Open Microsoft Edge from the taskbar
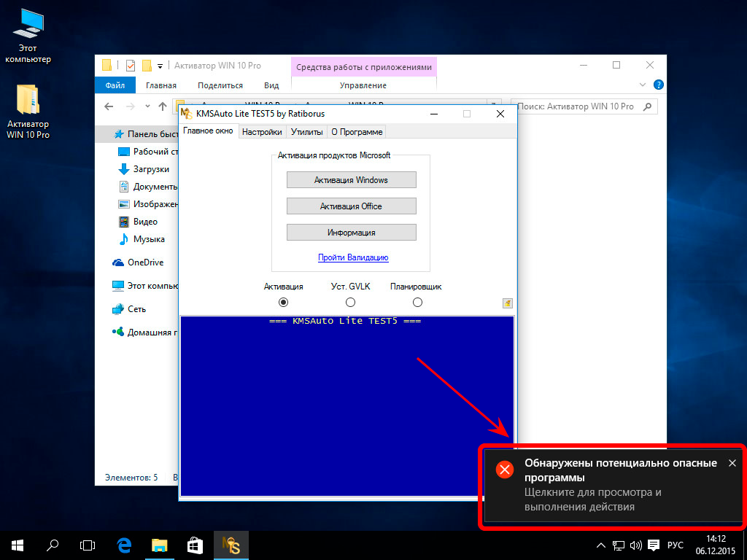The height and width of the screenshot is (560, 747). pyautogui.click(x=124, y=545)
